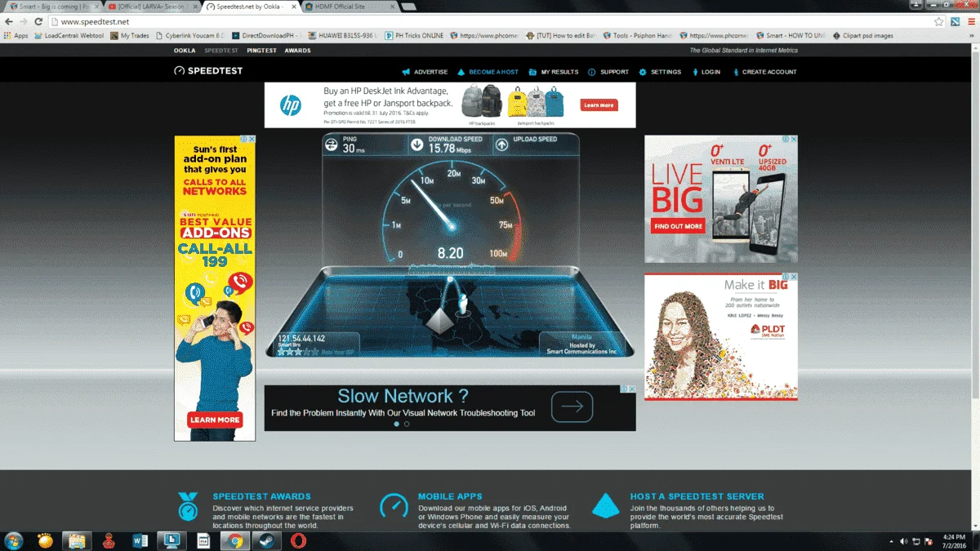Click browser back arrow

click(9, 21)
